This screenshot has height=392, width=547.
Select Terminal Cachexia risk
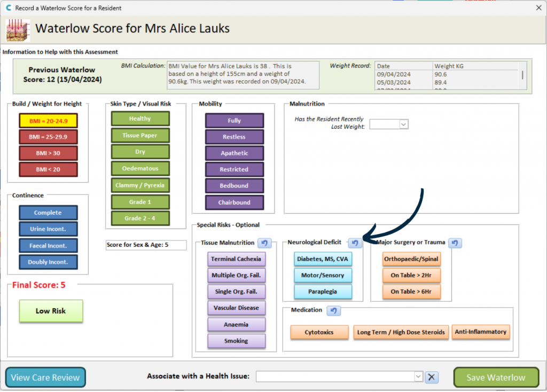click(236, 259)
